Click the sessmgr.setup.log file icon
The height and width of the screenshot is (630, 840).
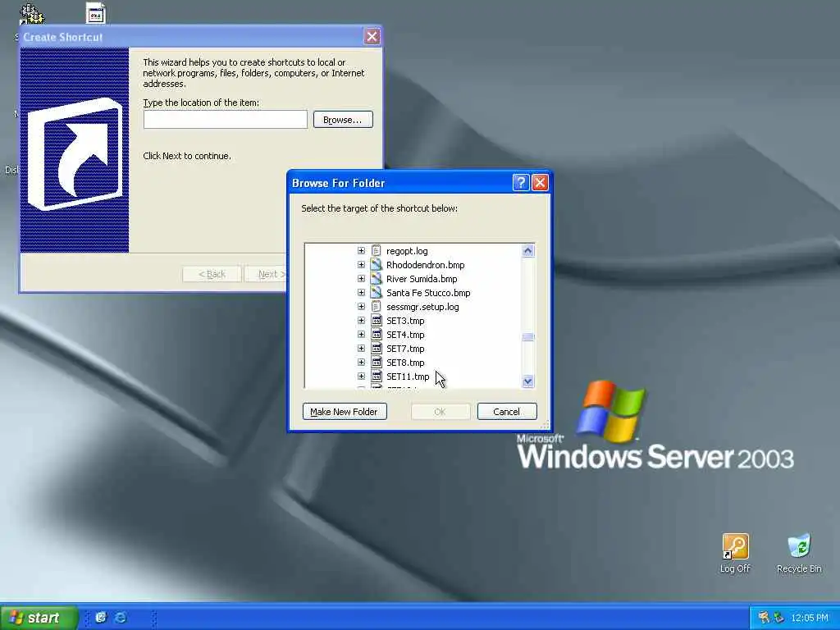tap(376, 307)
